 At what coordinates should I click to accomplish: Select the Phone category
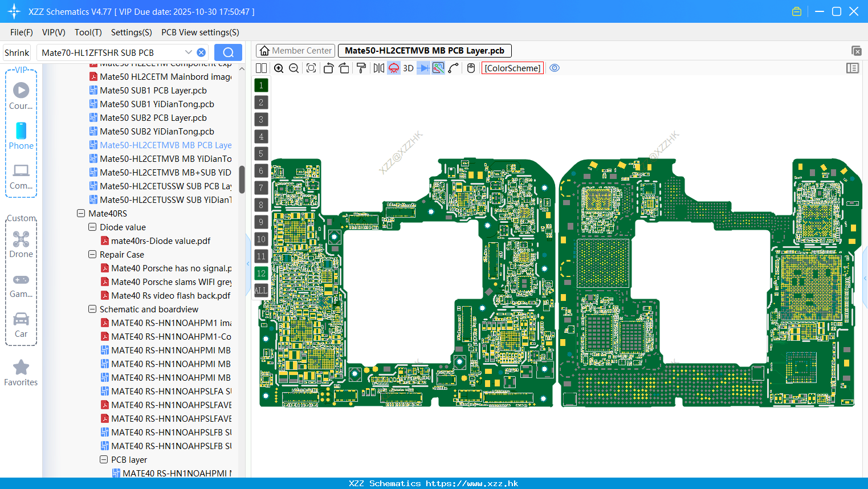[21, 136]
